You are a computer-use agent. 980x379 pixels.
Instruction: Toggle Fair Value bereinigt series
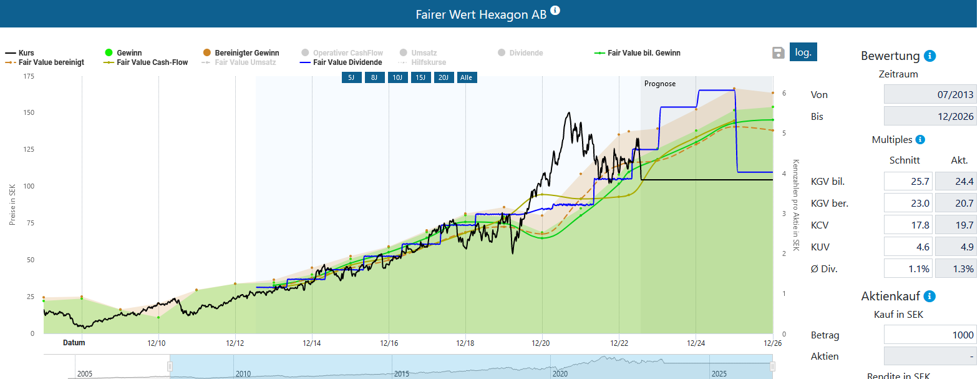[44, 62]
